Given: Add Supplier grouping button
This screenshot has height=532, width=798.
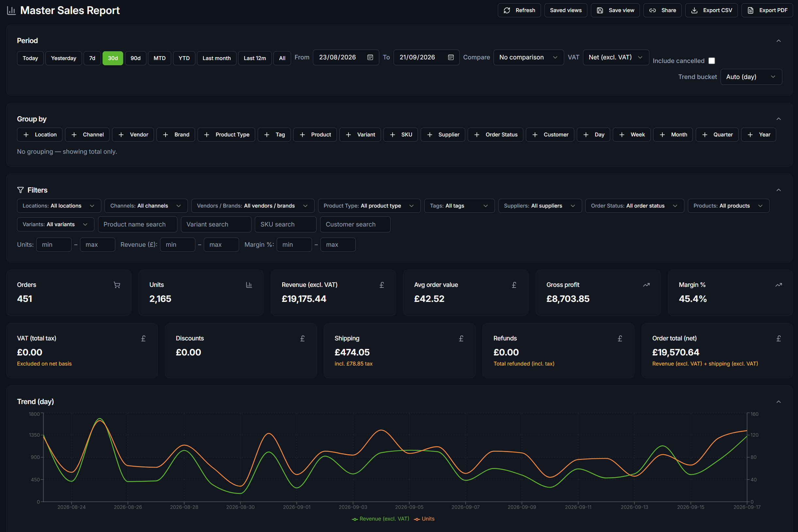Looking at the screenshot, I should coord(443,135).
